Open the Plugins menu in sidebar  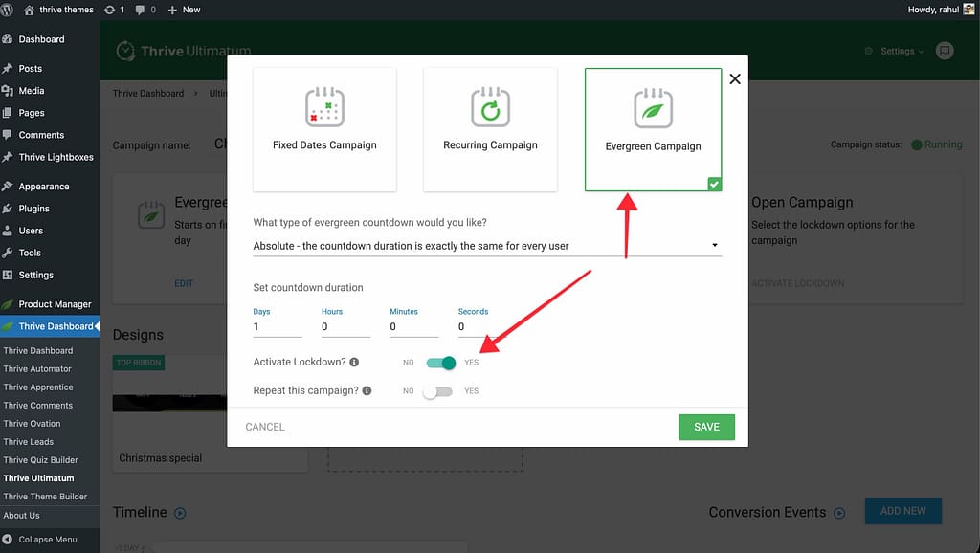(x=33, y=209)
